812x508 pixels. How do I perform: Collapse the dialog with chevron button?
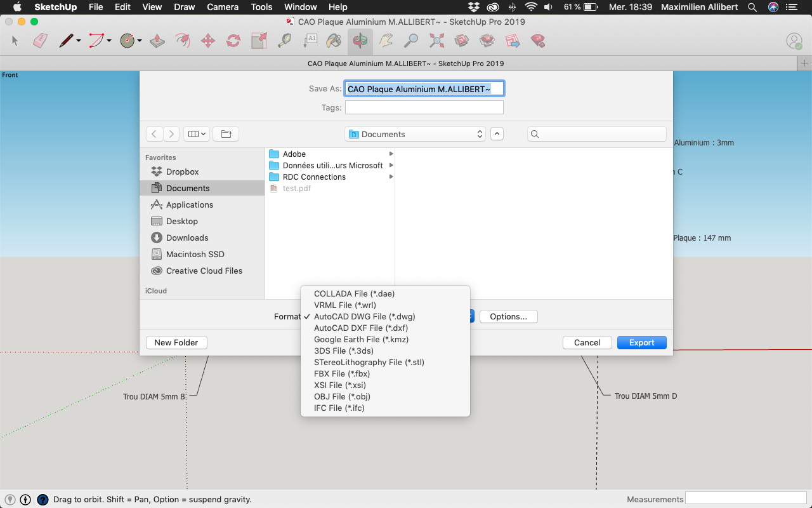pos(497,134)
